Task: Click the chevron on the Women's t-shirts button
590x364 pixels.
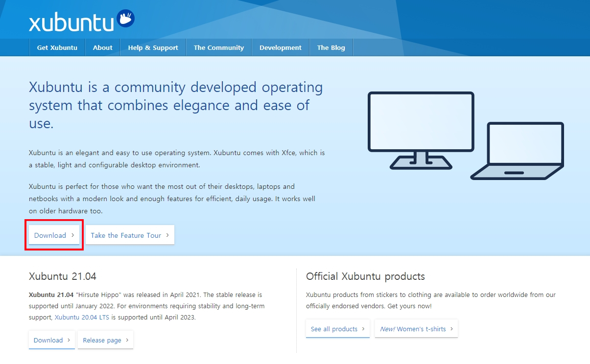Action: click(x=451, y=329)
